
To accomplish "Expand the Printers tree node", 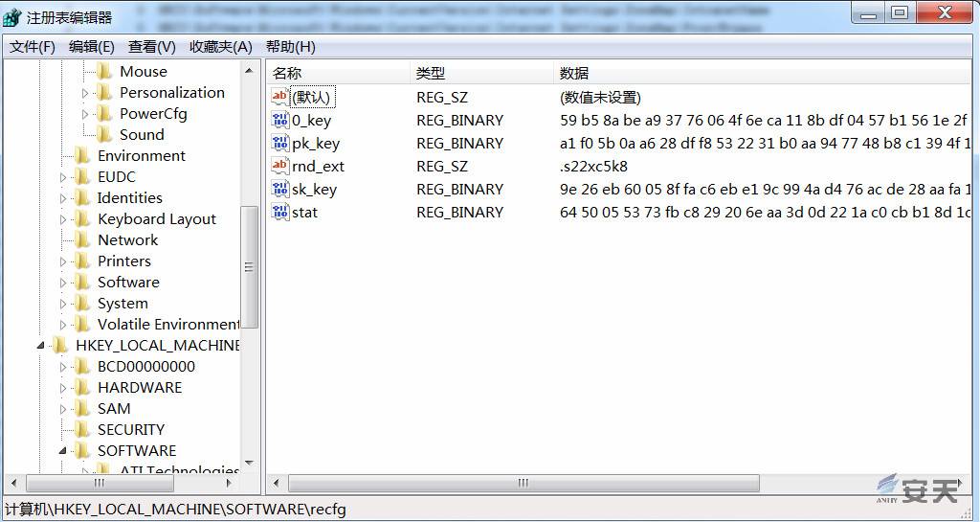I will point(63,261).
